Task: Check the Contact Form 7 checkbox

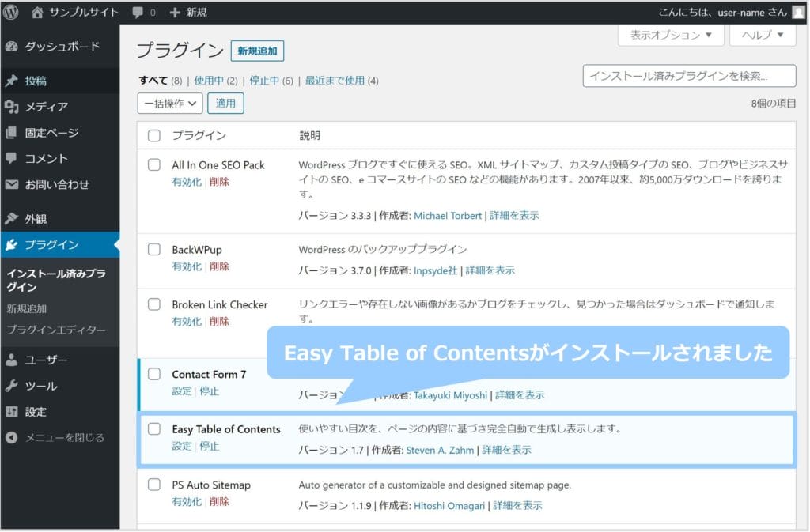Action: coord(154,374)
